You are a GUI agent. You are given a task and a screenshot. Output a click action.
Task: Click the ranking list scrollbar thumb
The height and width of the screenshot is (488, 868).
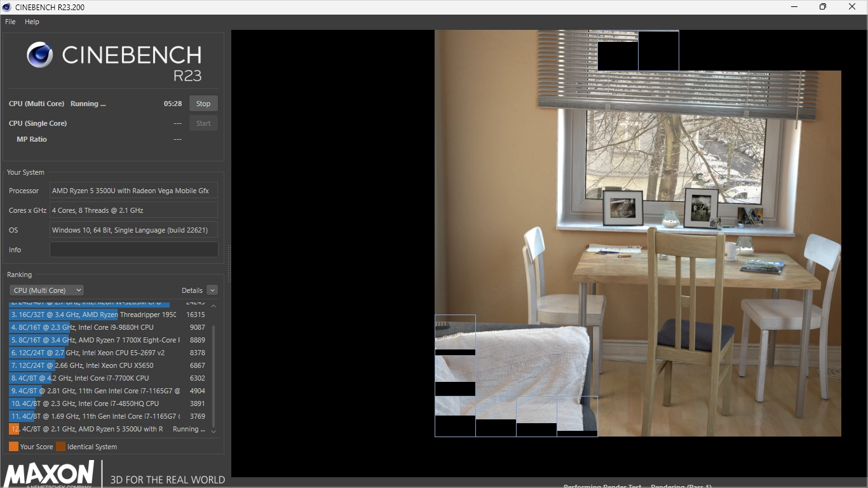point(214,375)
